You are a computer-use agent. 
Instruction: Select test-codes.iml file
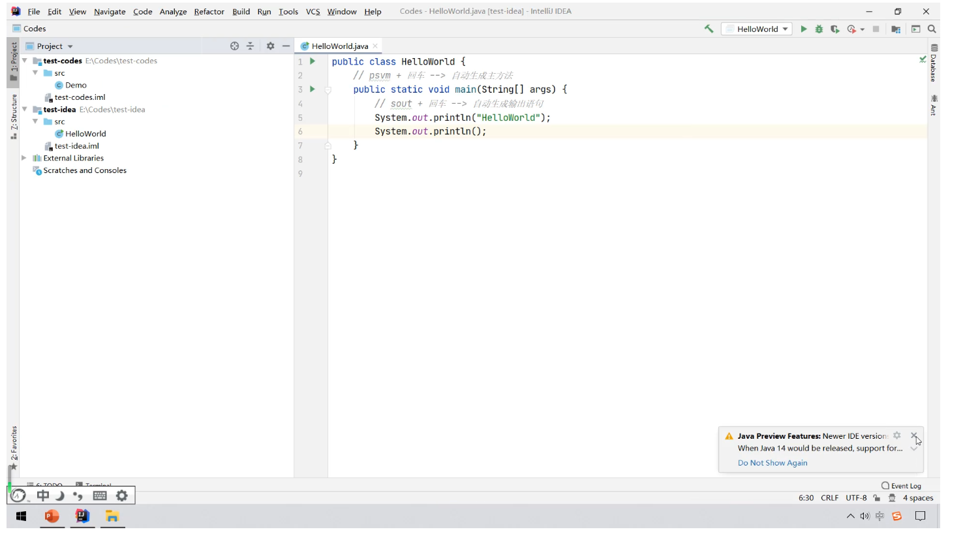[74, 97]
